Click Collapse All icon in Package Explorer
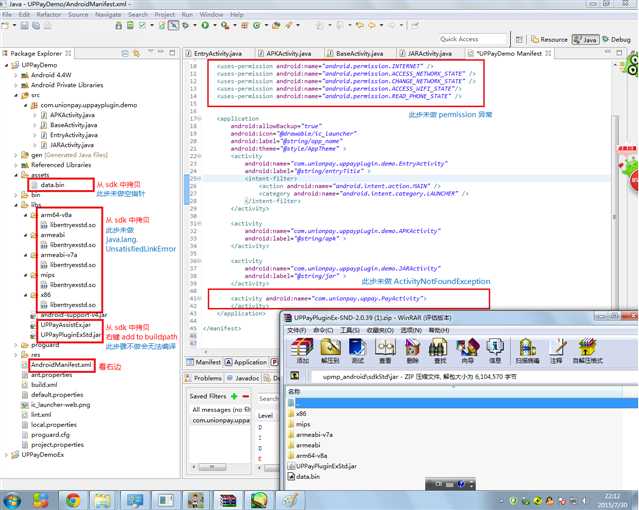This screenshot has height=510, width=639. coord(125,53)
